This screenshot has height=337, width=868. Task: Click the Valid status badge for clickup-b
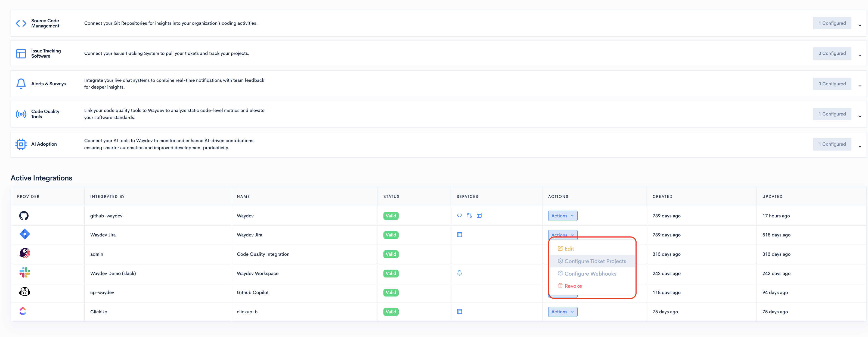[390, 312]
